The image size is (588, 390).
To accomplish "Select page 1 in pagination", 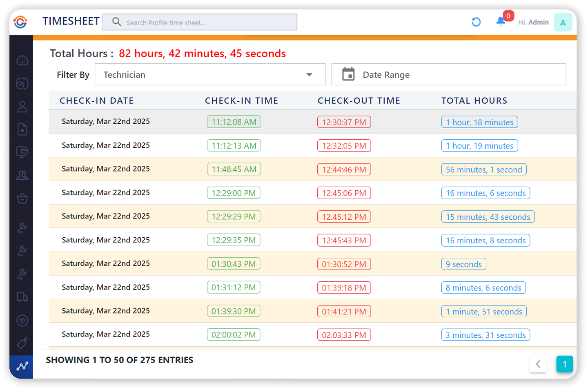I will pos(565,364).
